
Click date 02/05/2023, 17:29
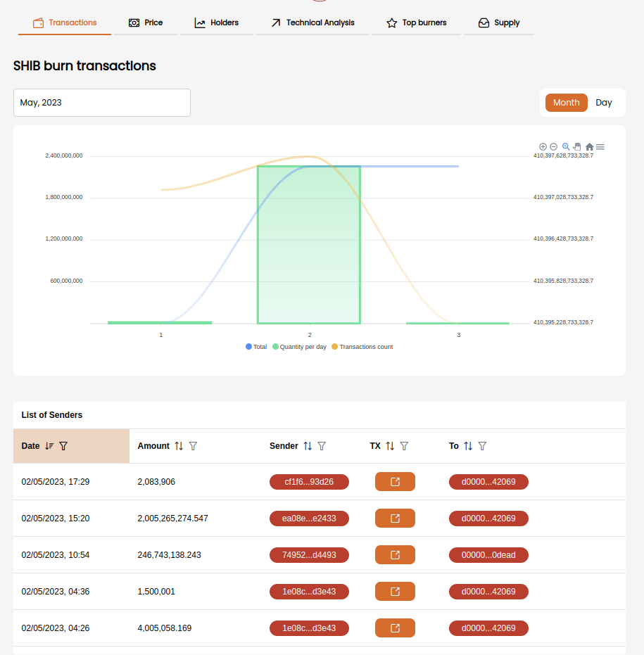click(56, 482)
